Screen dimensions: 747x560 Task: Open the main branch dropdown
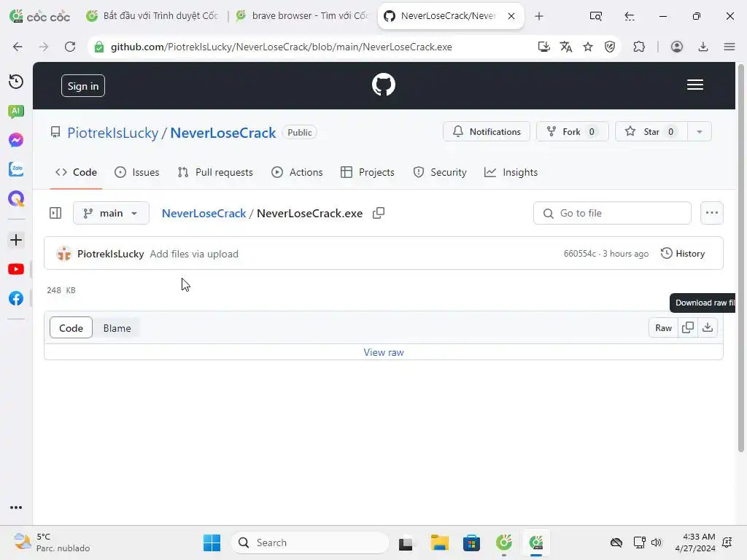point(111,213)
